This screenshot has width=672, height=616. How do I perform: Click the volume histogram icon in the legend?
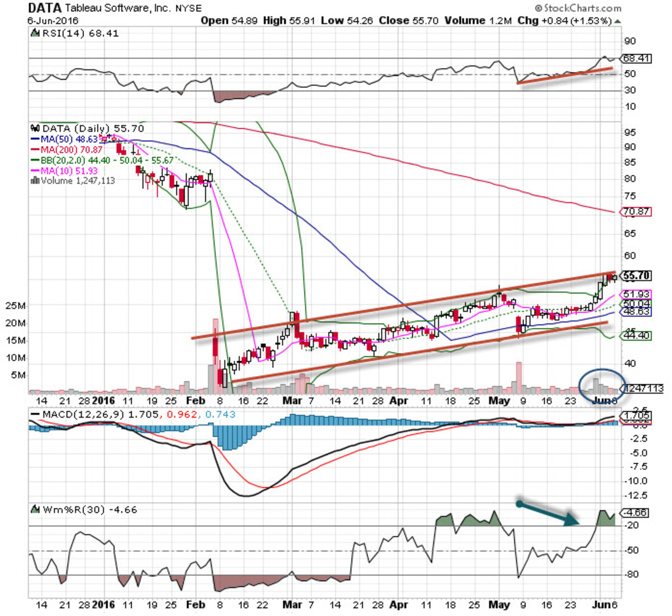35,181
